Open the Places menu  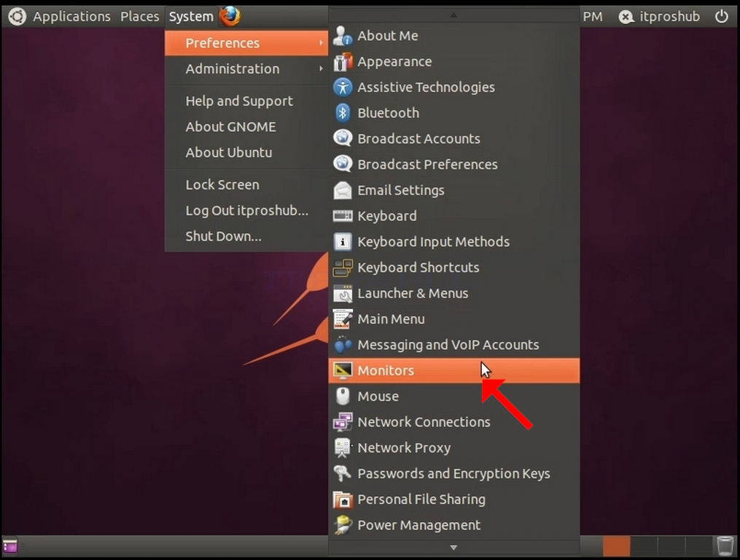tap(140, 17)
